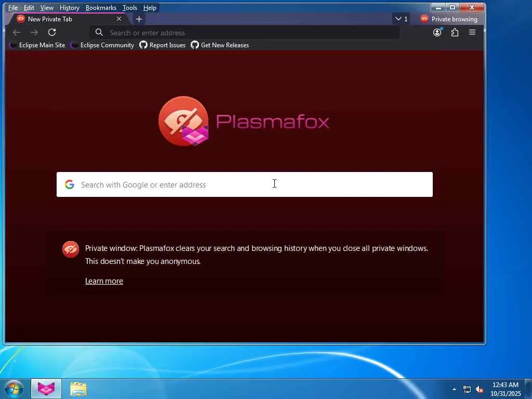The image size is (532, 399).
Task: Open the File menu
Action: 13,7
